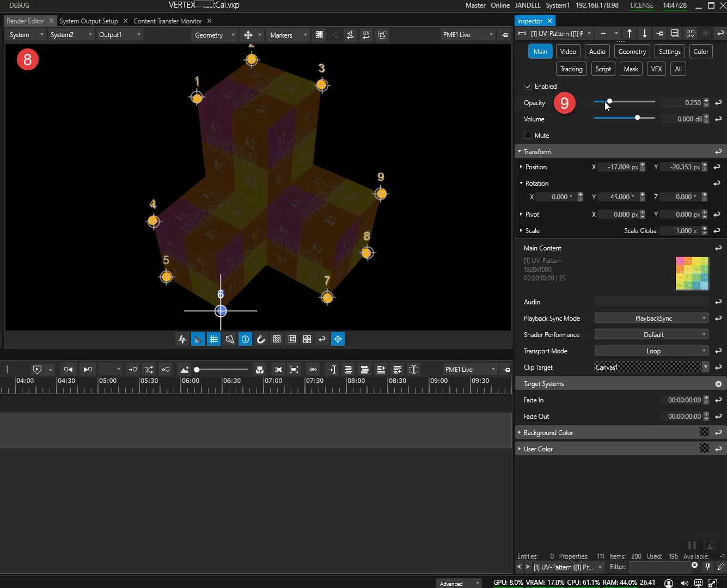The width and height of the screenshot is (727, 588).
Task: Select the UV mapping tool in the toolbar
Action: [365, 34]
